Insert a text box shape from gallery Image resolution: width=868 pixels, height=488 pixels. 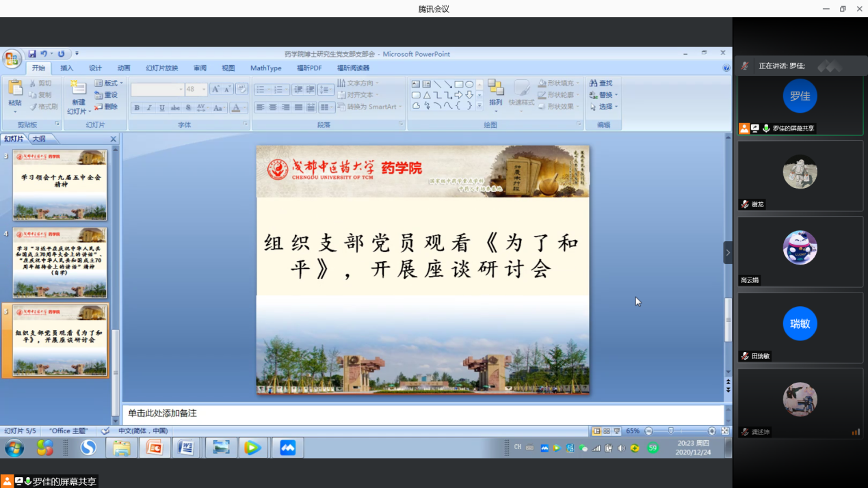tap(415, 84)
